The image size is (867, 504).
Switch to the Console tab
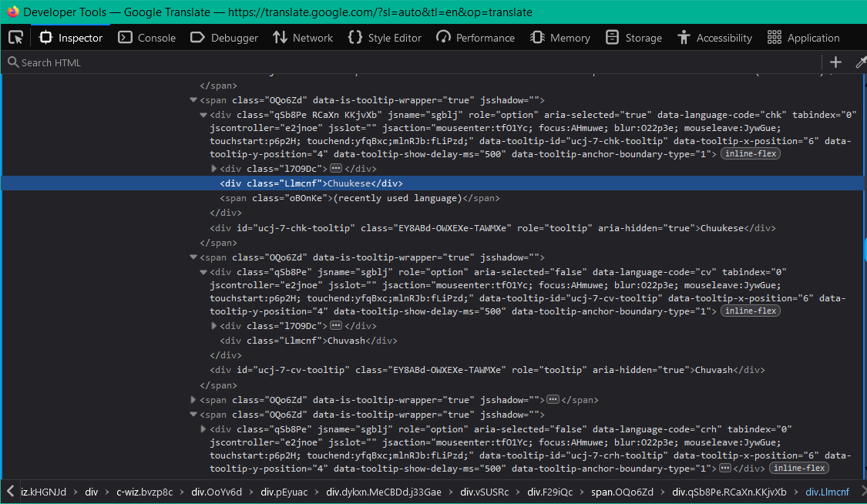tap(146, 38)
